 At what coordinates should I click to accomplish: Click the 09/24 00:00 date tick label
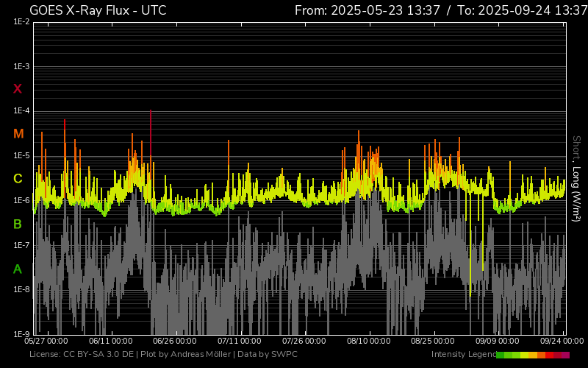pyautogui.click(x=562, y=342)
